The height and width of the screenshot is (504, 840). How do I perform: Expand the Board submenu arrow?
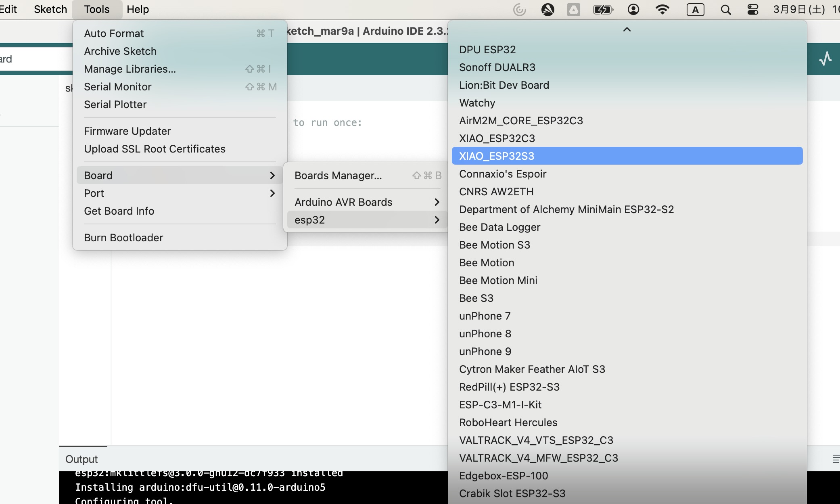(x=272, y=175)
